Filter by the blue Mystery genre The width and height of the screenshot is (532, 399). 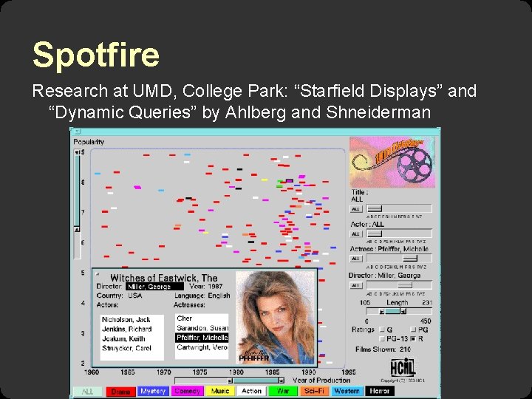[153, 391]
